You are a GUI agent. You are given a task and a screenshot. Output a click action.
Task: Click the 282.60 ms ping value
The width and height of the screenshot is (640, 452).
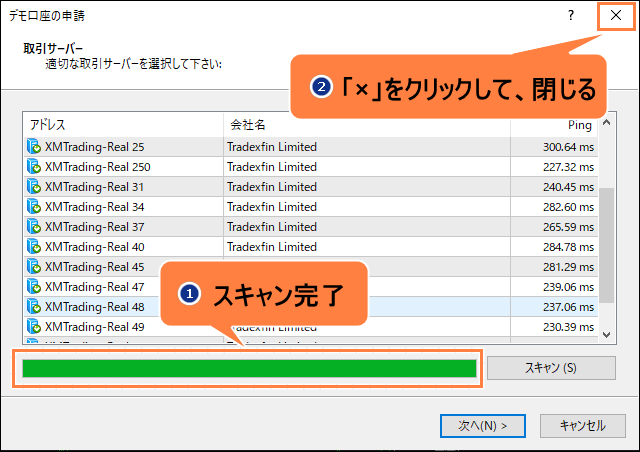pyautogui.click(x=568, y=207)
